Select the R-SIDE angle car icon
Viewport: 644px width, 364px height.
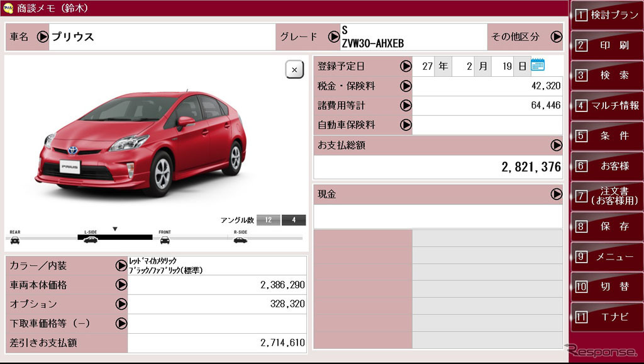(240, 239)
